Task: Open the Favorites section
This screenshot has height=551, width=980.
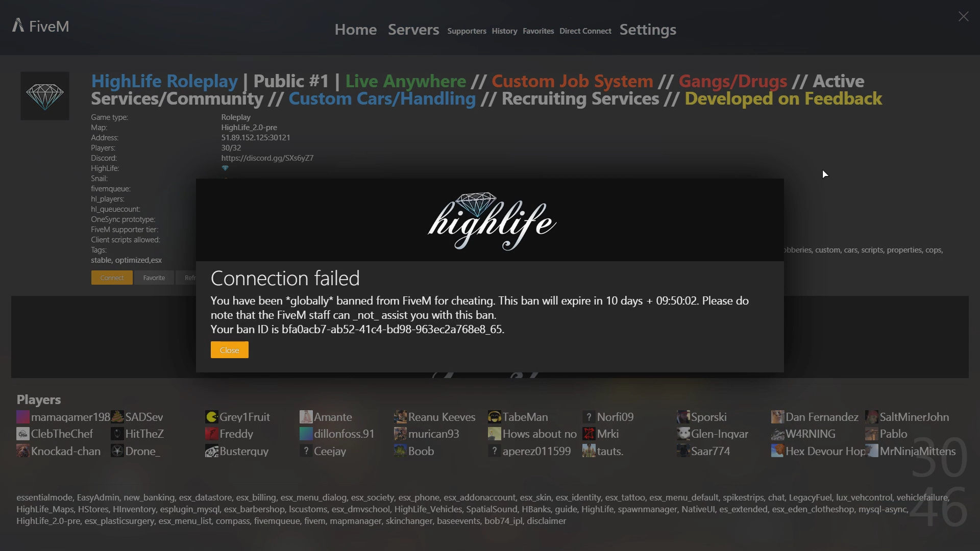Action: pos(538,31)
